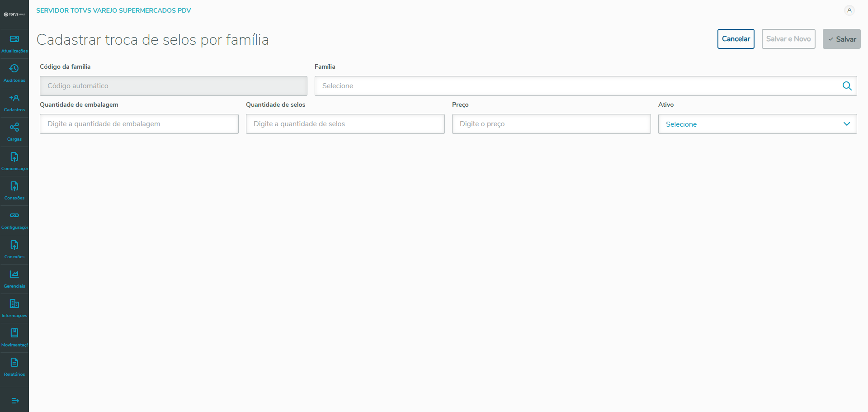Open the Configurações sidebar section
Image resolution: width=868 pixels, height=412 pixels.
coord(14,220)
